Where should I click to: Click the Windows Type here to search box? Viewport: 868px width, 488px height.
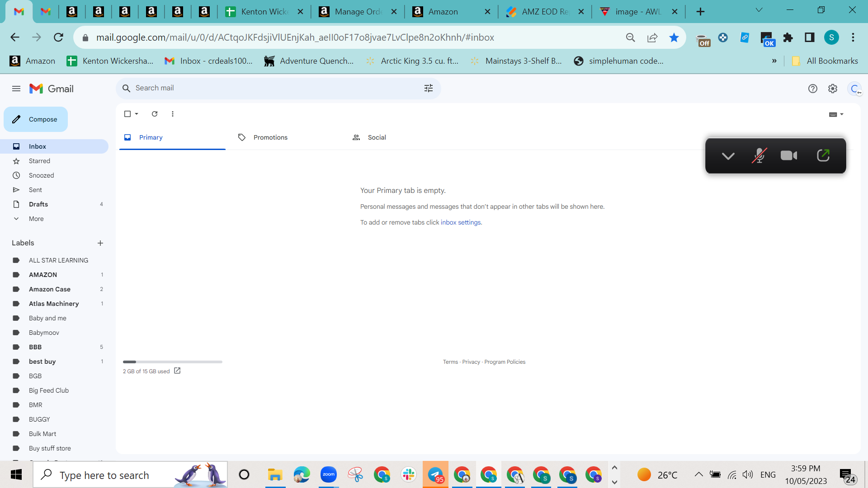tap(130, 475)
